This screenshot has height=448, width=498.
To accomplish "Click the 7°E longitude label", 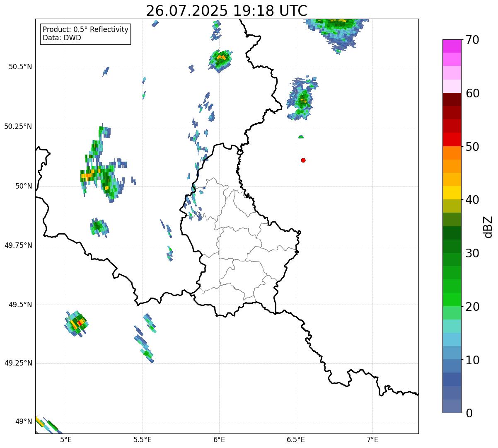I will [x=372, y=439].
